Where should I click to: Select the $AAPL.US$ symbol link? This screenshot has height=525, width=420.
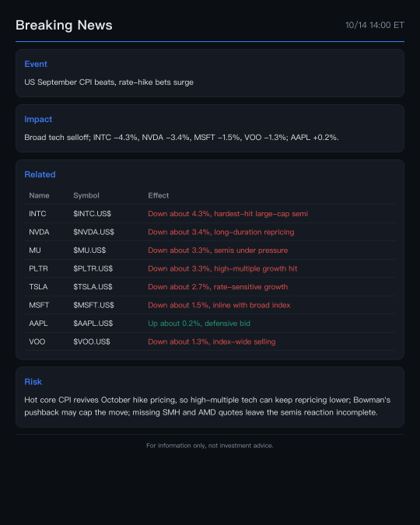click(x=93, y=323)
